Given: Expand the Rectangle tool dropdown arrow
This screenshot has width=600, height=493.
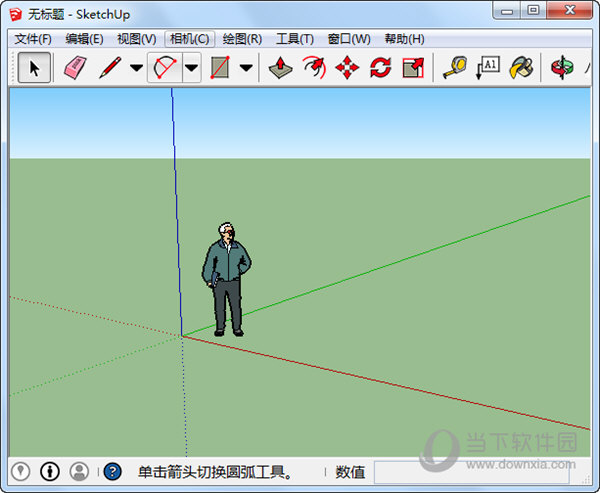Looking at the screenshot, I should point(246,68).
